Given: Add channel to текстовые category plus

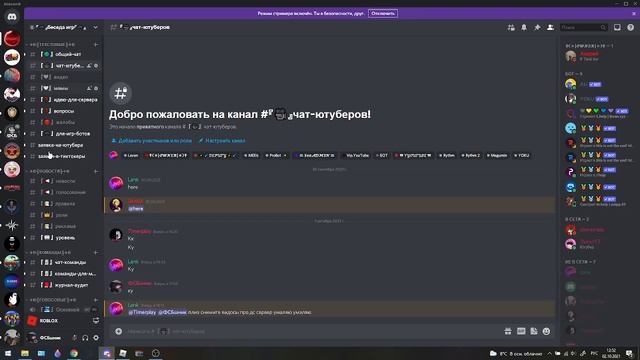Looking at the screenshot, I should tap(96, 44).
